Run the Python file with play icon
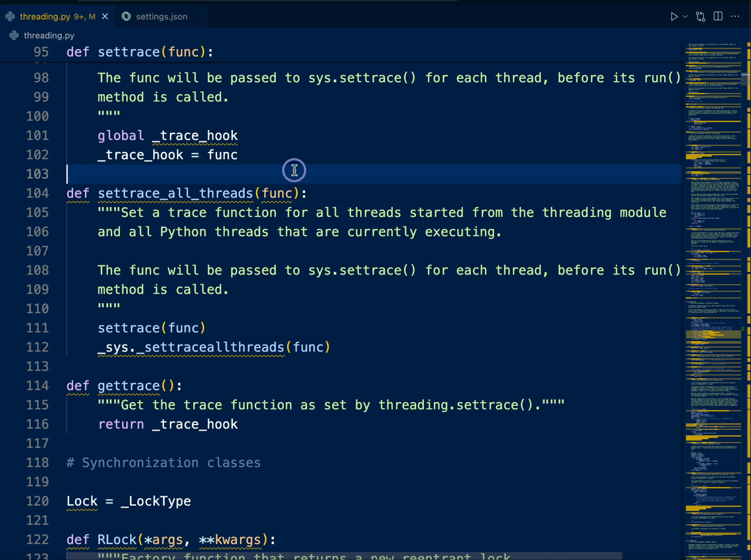Viewport: 751px width, 560px height. pyautogui.click(x=673, y=17)
